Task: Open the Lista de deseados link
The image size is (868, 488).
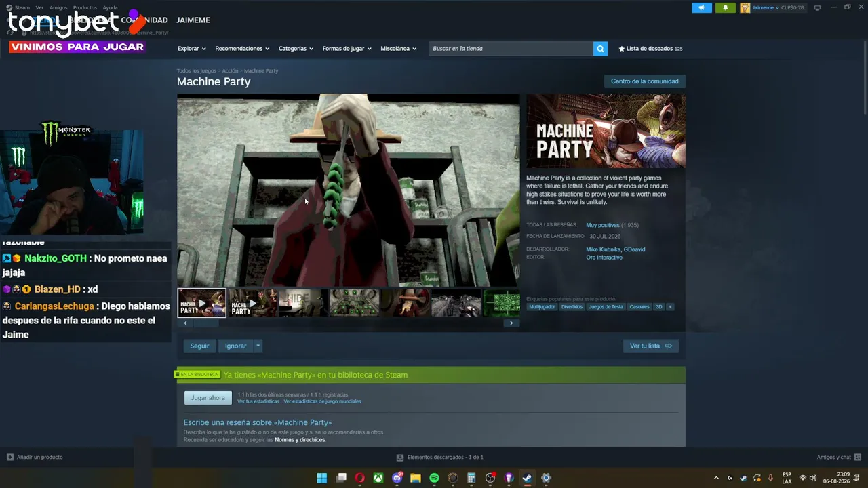Action: coord(650,49)
